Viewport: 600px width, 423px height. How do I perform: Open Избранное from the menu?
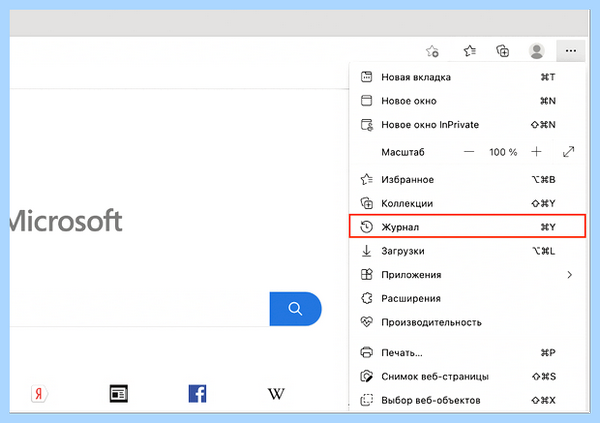(x=468, y=179)
